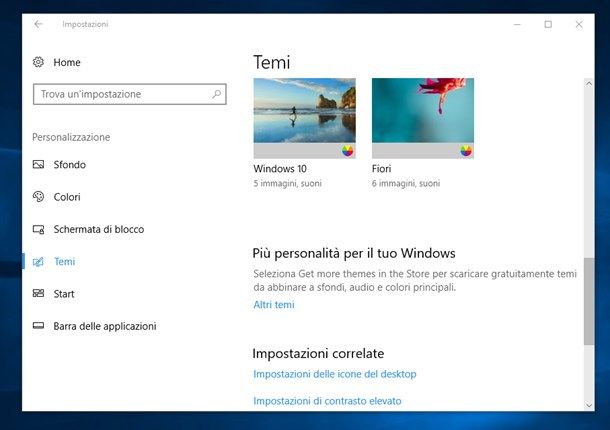
Task: Click the scrollbar up arrow
Action: pos(589,83)
